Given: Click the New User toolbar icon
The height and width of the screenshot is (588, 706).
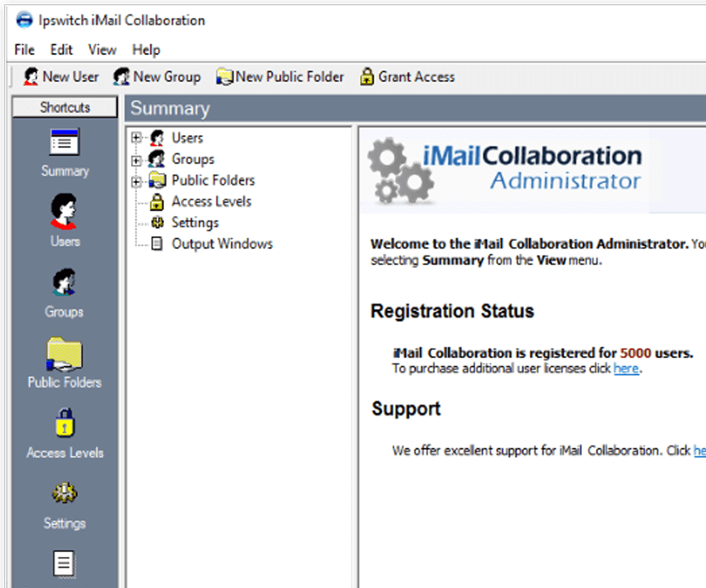Looking at the screenshot, I should click(x=31, y=77).
